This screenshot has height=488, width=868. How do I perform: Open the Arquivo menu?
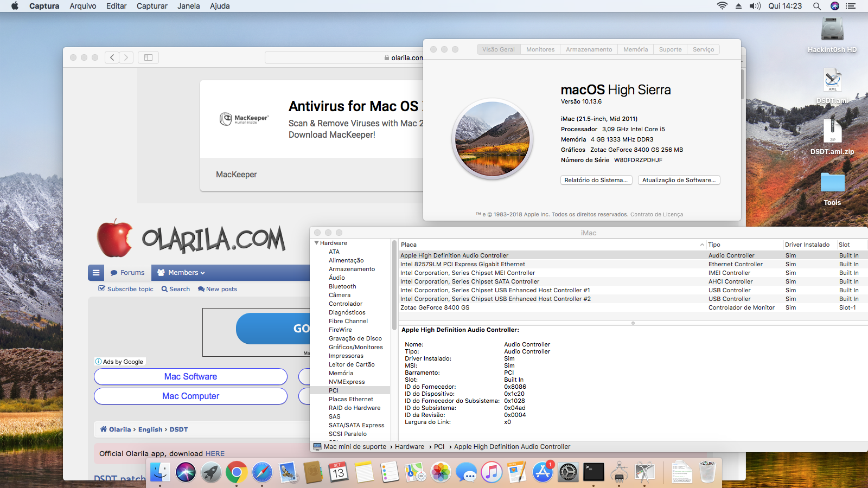83,6
